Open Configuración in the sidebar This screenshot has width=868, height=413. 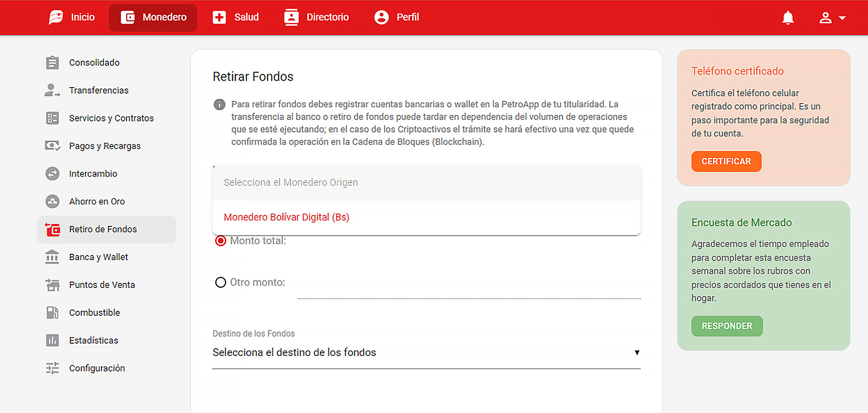97,368
